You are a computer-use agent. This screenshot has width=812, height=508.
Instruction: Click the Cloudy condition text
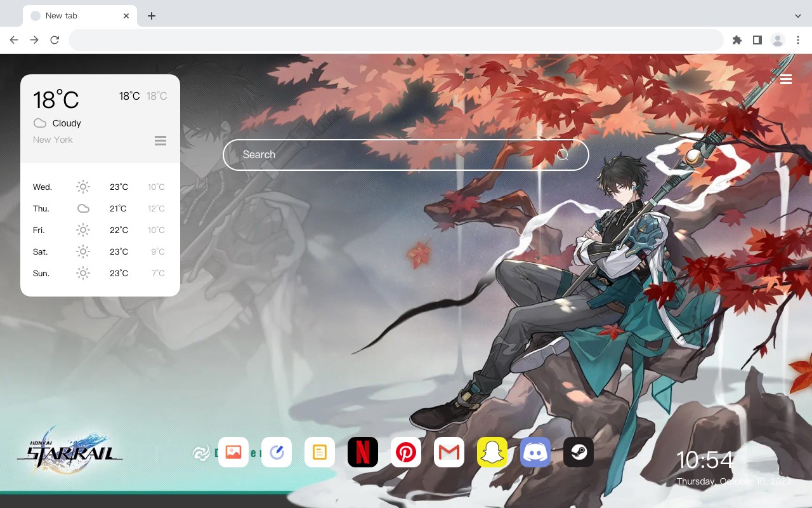(67, 123)
